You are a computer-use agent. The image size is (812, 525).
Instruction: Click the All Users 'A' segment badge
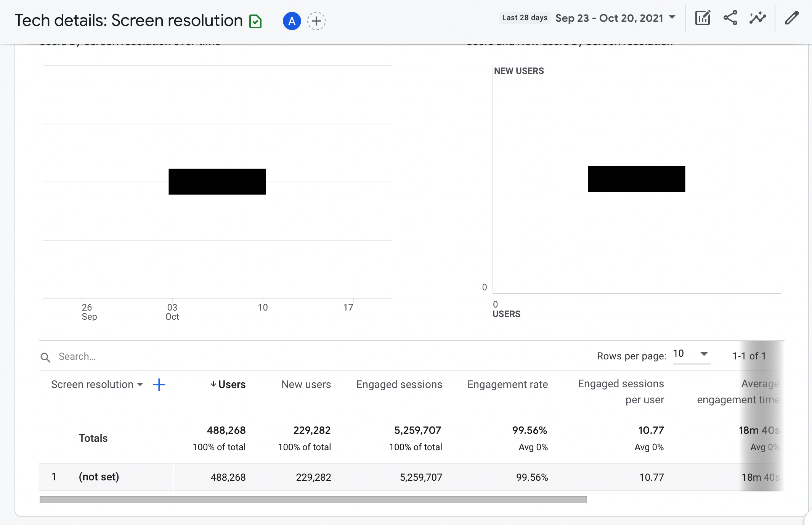[292, 21]
